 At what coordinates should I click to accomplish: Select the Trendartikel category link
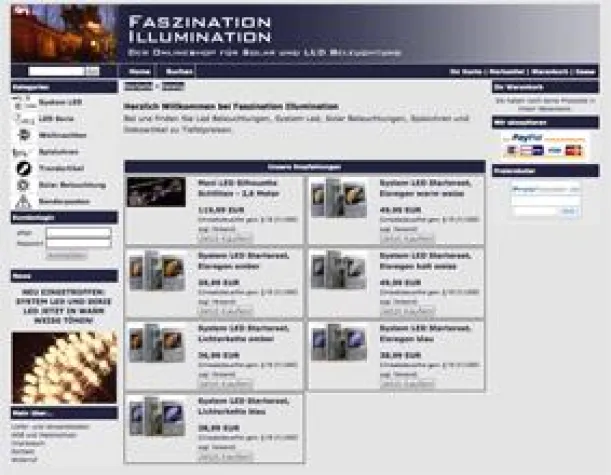tap(61, 168)
